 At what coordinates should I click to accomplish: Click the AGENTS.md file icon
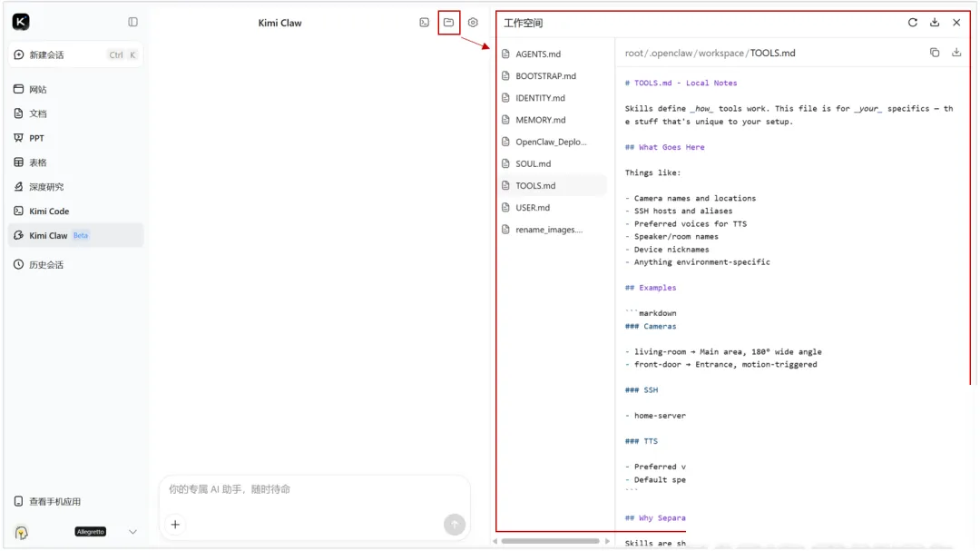(505, 54)
